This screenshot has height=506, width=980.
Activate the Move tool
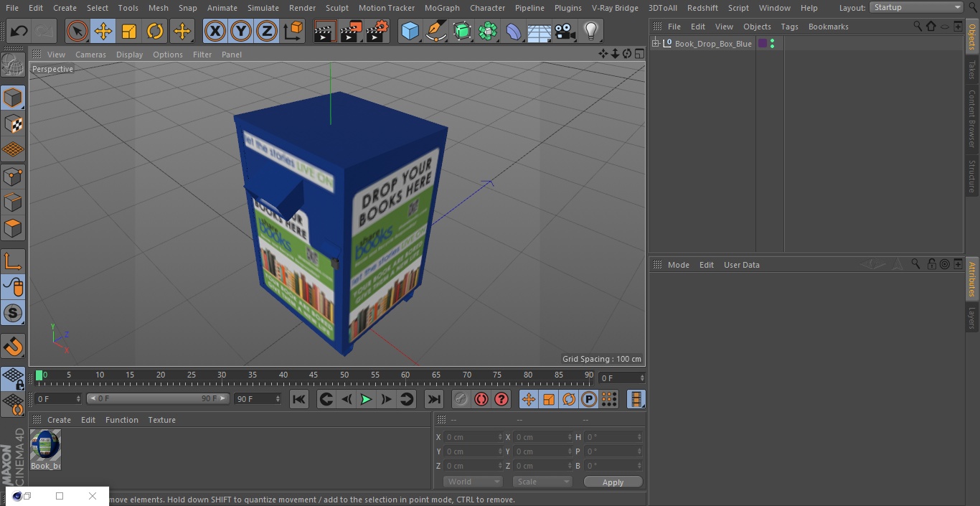coord(103,31)
